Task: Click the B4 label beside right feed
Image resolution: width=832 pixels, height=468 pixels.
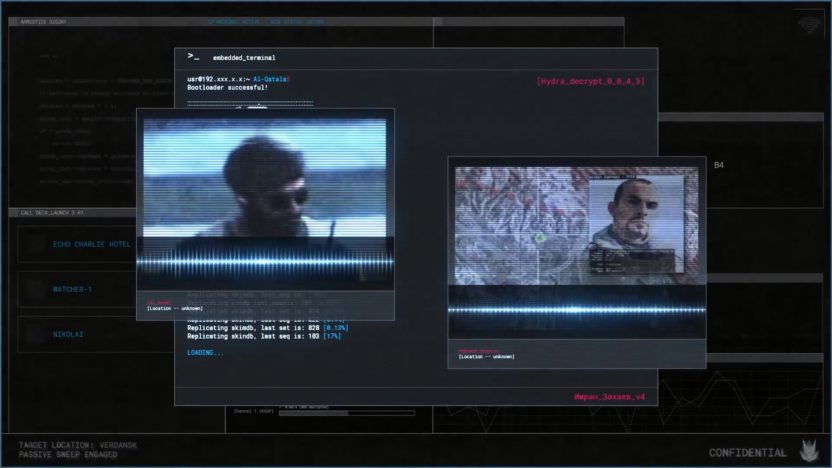Action: [x=719, y=165]
